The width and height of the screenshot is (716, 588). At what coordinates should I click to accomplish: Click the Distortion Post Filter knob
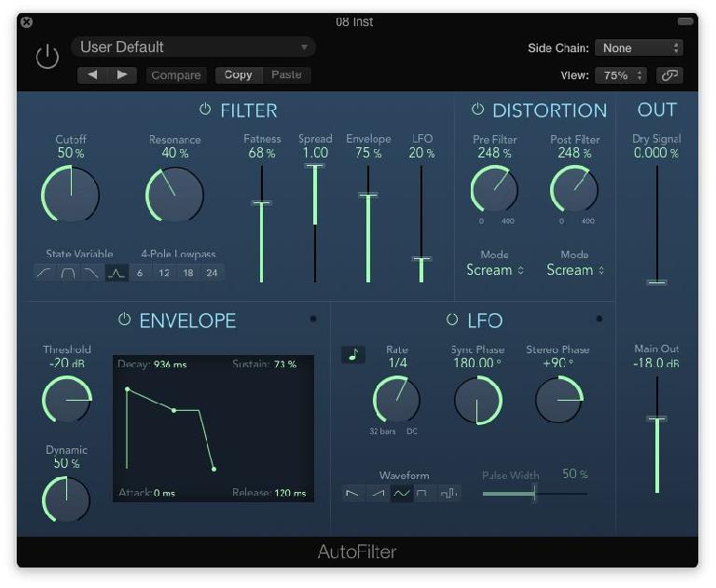click(574, 189)
